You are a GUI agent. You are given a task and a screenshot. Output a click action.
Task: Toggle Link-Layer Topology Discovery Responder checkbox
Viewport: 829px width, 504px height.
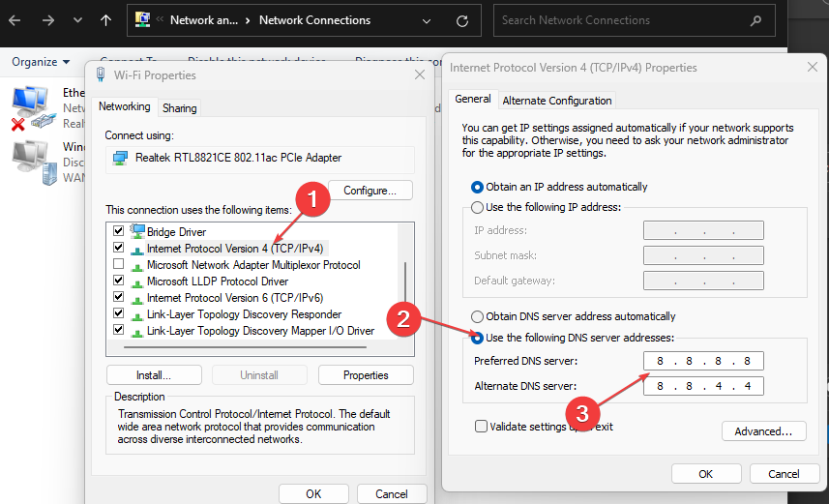point(118,312)
